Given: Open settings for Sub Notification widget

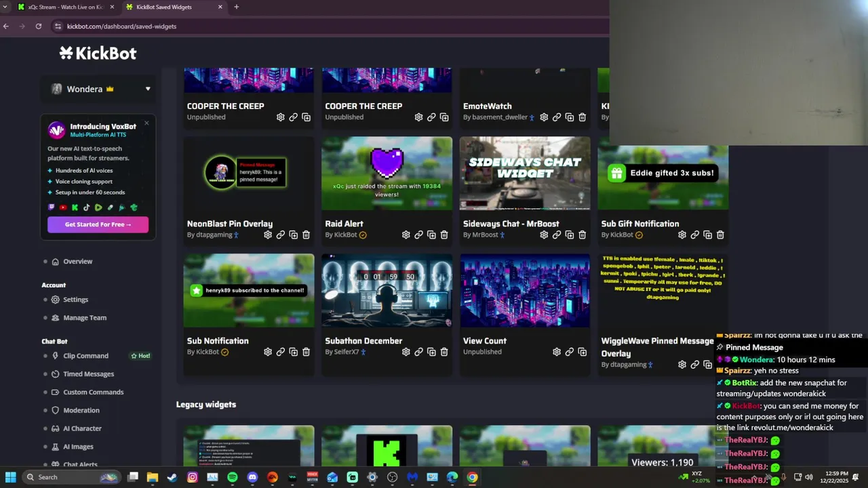Looking at the screenshot, I should (268, 352).
